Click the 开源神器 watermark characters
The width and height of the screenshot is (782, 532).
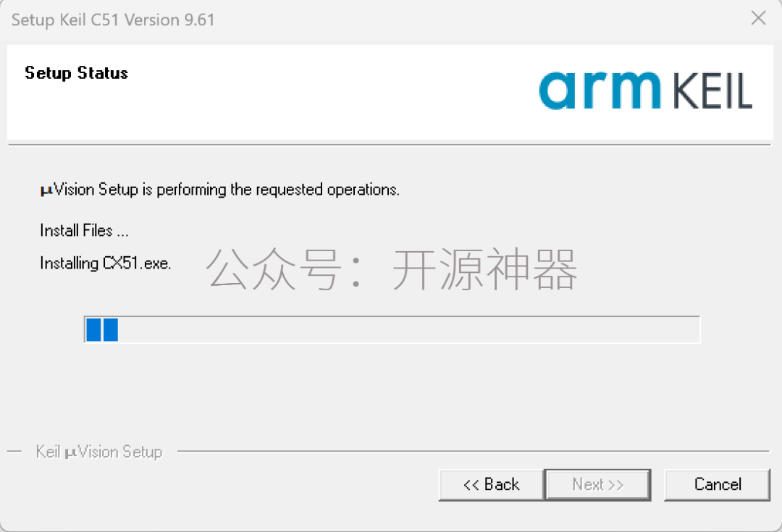coord(484,269)
